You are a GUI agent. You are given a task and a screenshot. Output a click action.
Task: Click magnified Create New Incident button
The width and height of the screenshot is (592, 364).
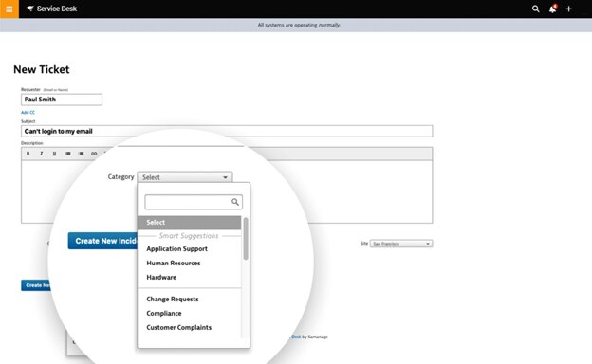pyautogui.click(x=102, y=241)
